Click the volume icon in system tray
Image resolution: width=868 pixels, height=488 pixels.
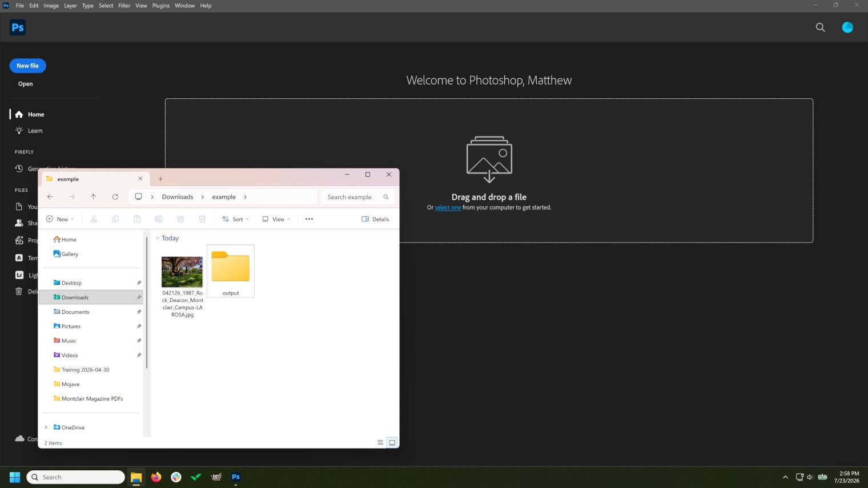point(810,477)
